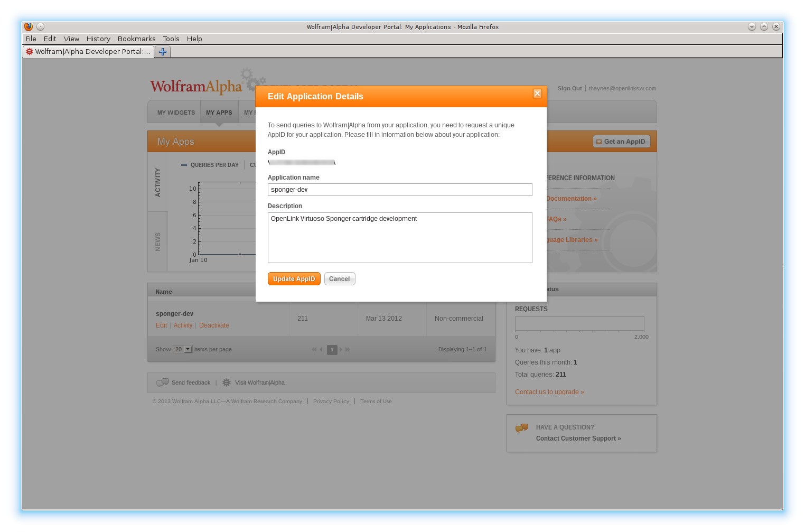Click the Edit link under sponger-dev
Viewport: 805px width, 532px height.
161,325
